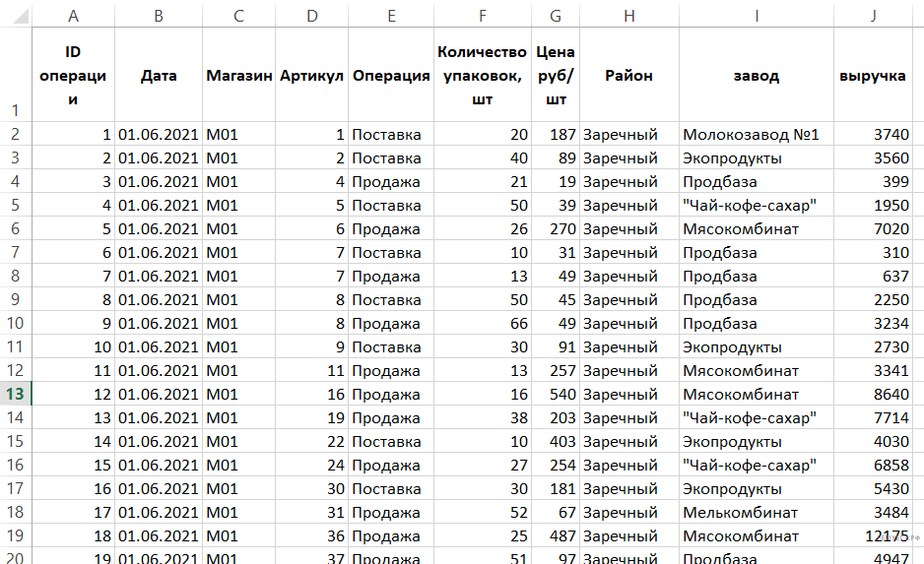Select the "Цена руб/шт" header cell
This screenshot has width=924, height=564.
[x=555, y=76]
